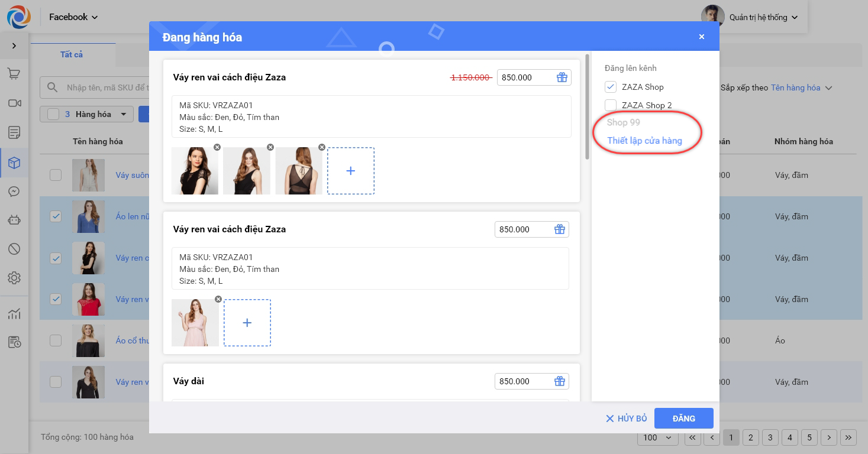Go to page 5
Viewport: 868px width, 454px height.
[809, 437]
